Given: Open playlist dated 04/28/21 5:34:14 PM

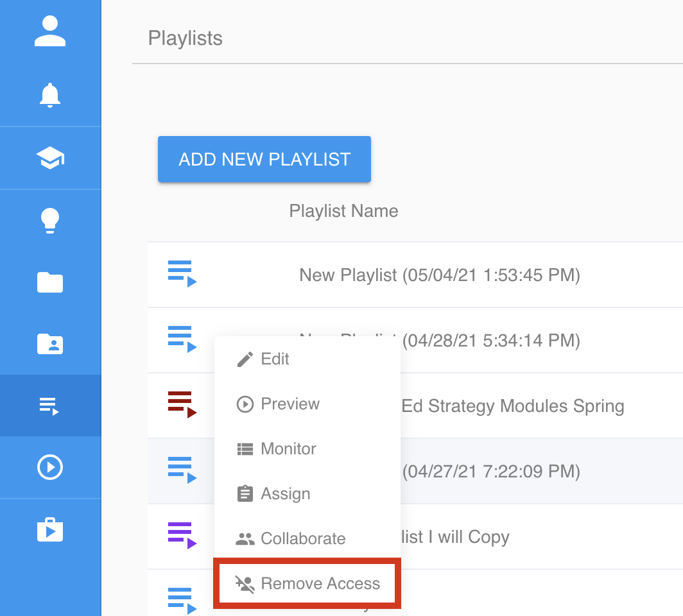Looking at the screenshot, I should 491,341.
